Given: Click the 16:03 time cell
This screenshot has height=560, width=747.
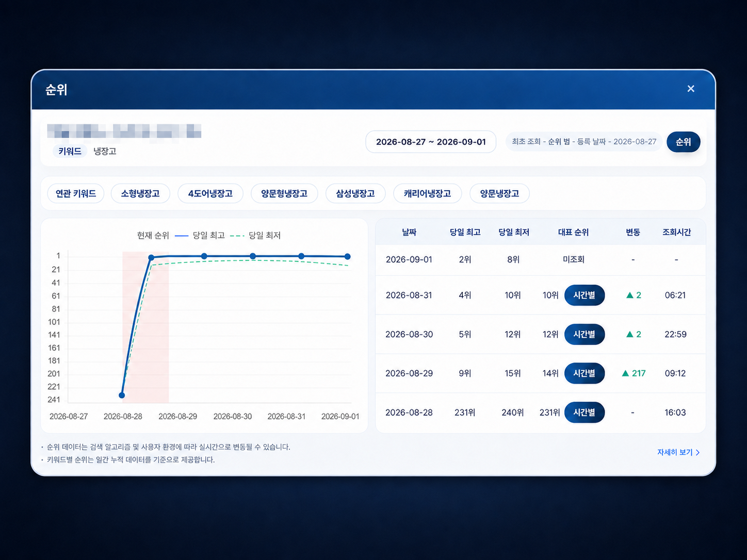Looking at the screenshot, I should click(675, 413).
